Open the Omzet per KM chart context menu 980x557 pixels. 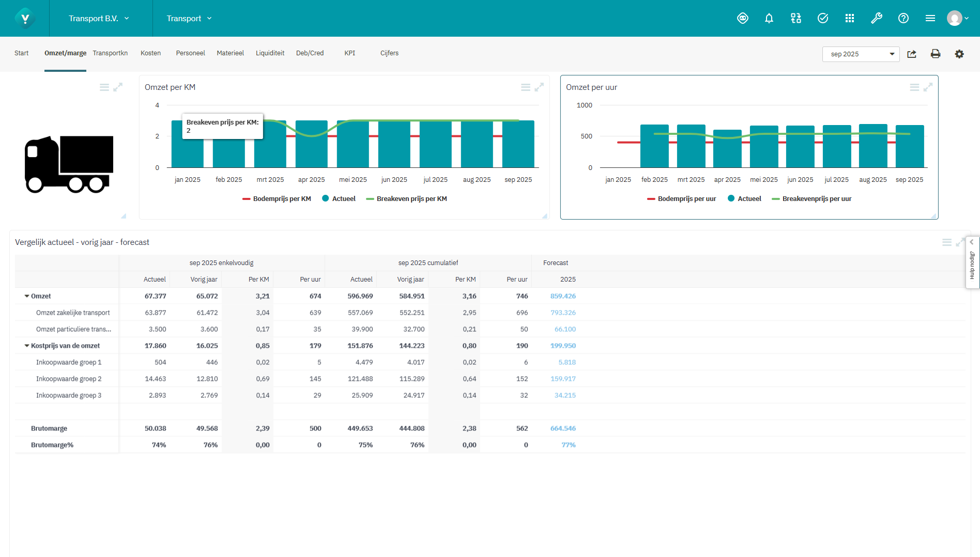526,87
